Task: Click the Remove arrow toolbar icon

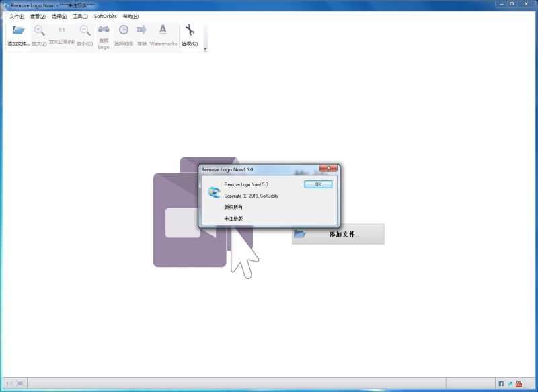Action: pos(142,31)
